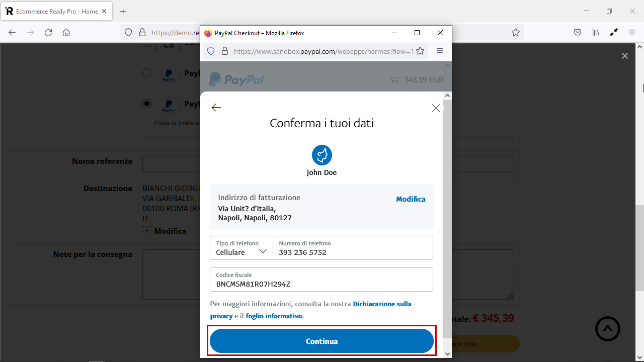Bookmark PayPal popup page with star
The width and height of the screenshot is (644, 362).
(420, 51)
